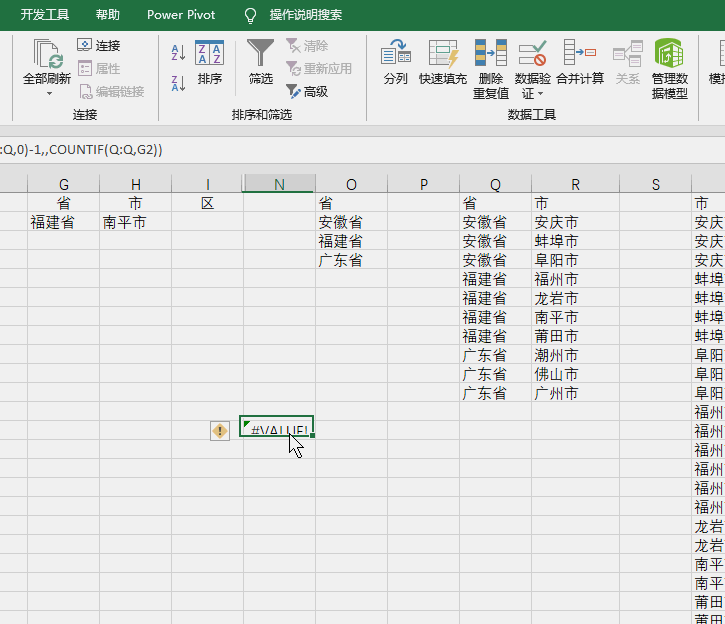This screenshot has height=624, width=725.
Task: Expand the Refresh All dropdown arrow
Action: (x=48, y=94)
